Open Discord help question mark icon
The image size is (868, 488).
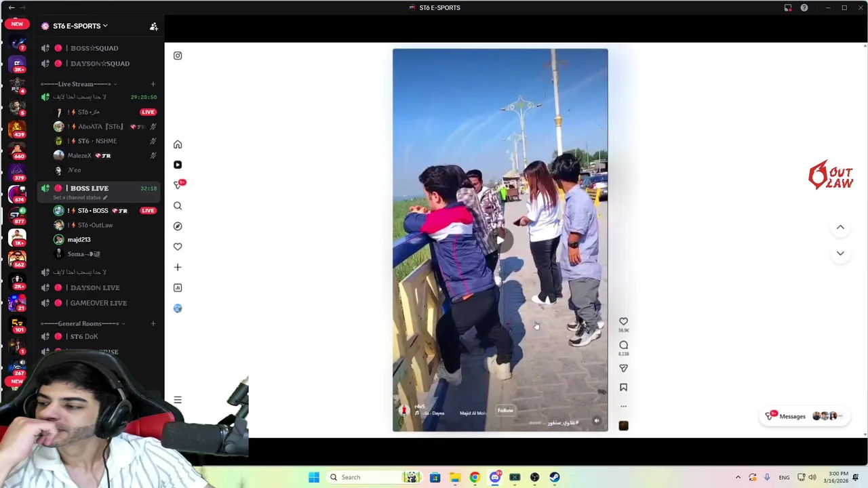pyautogui.click(x=804, y=7)
